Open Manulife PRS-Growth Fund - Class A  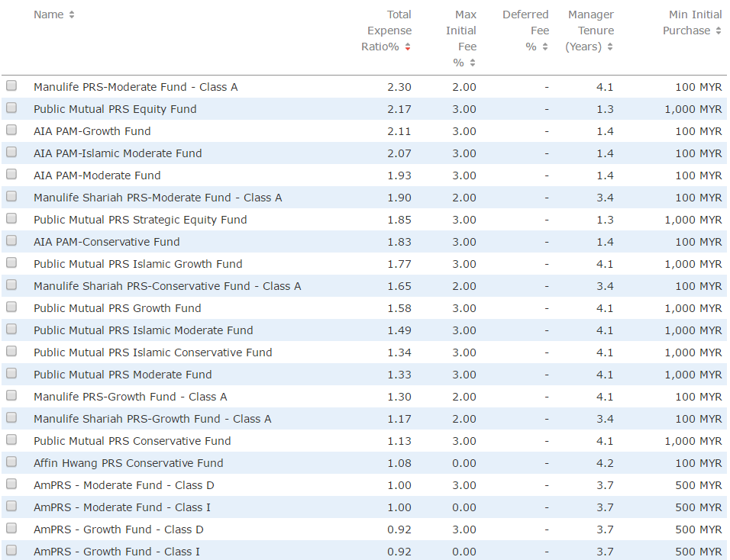131,397
